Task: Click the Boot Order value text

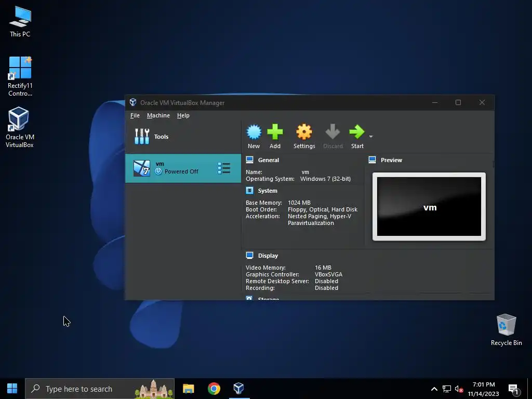Action: (322, 209)
